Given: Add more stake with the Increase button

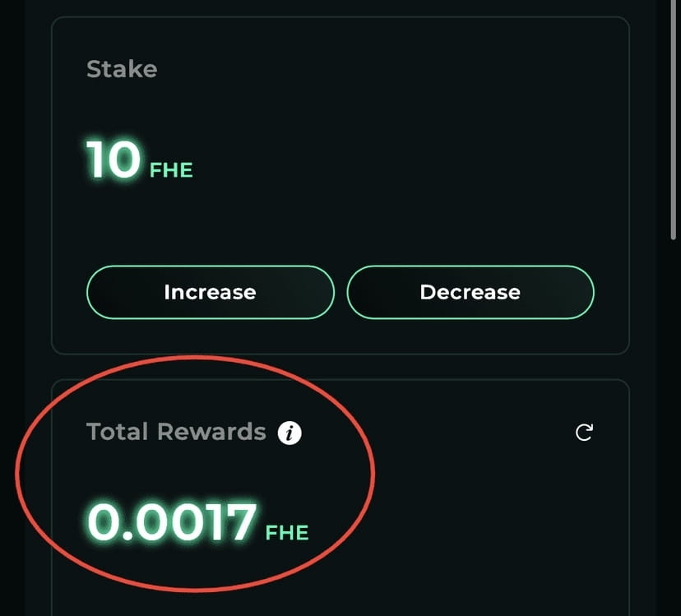Looking at the screenshot, I should coord(211,292).
